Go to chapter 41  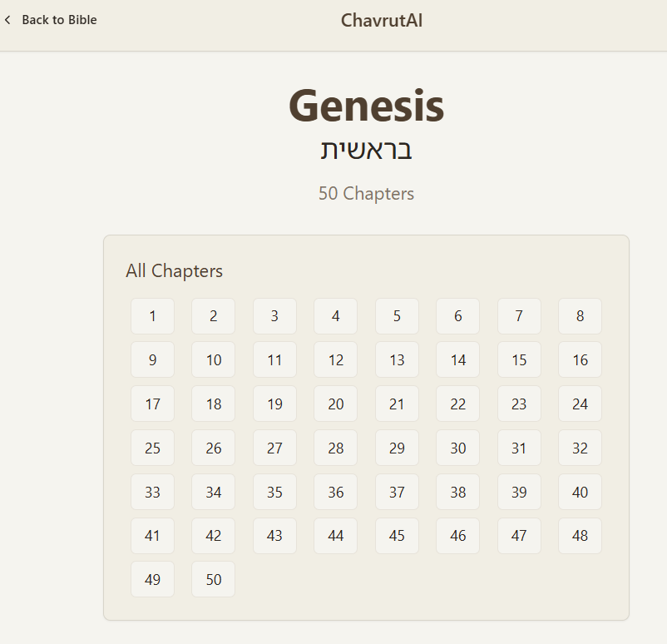(152, 536)
